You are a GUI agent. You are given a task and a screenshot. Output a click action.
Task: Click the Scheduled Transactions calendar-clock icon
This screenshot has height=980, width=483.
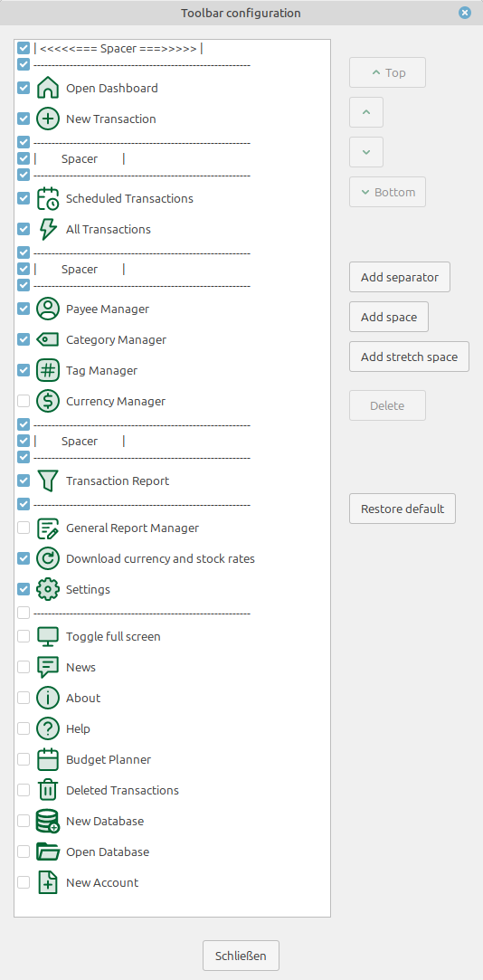click(x=48, y=199)
